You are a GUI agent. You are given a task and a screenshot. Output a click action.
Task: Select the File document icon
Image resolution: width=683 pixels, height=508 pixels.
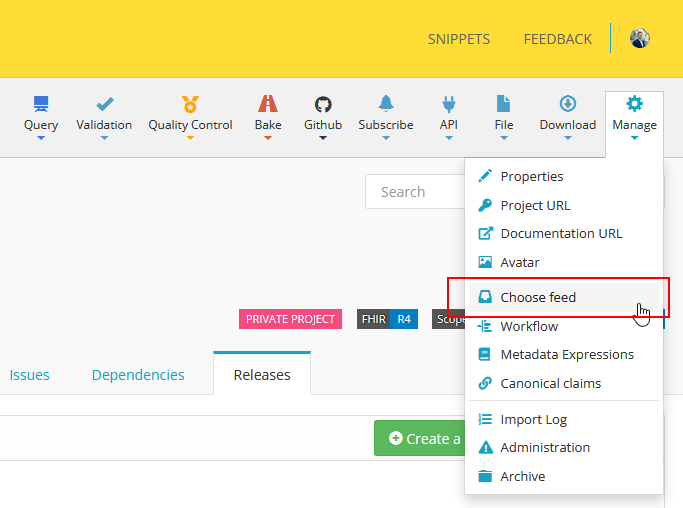coord(504,104)
